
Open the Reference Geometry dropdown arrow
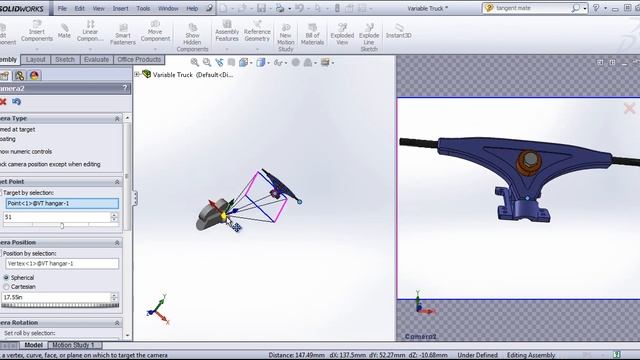point(257,49)
